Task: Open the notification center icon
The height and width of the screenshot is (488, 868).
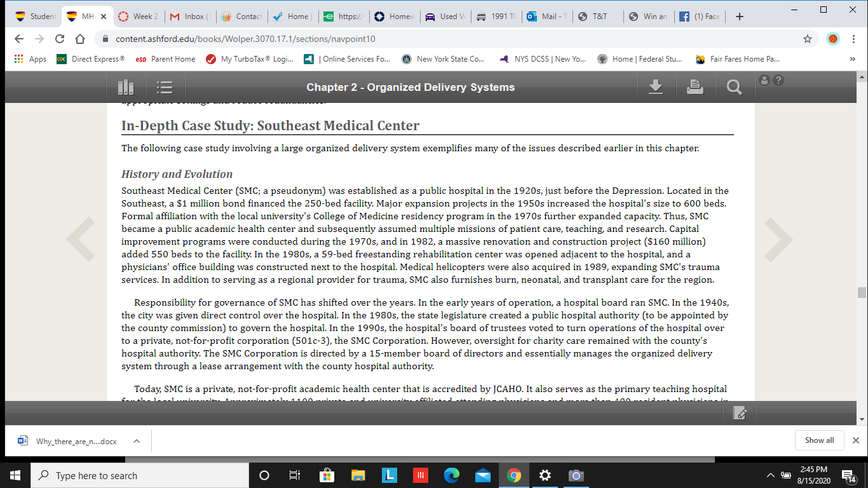Action: click(848, 475)
